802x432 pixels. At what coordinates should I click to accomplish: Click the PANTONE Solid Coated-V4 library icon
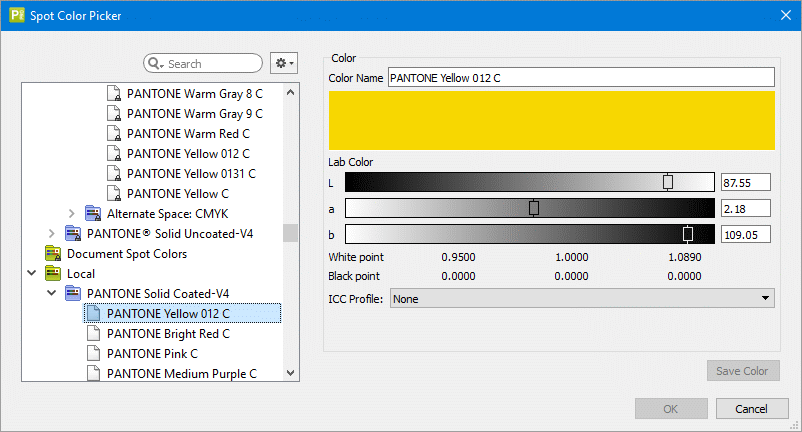click(73, 293)
